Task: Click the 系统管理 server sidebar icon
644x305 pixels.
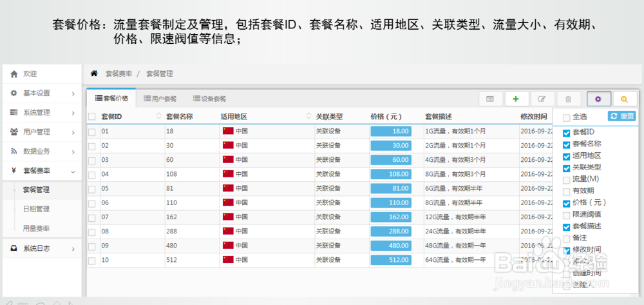Action: (x=14, y=112)
